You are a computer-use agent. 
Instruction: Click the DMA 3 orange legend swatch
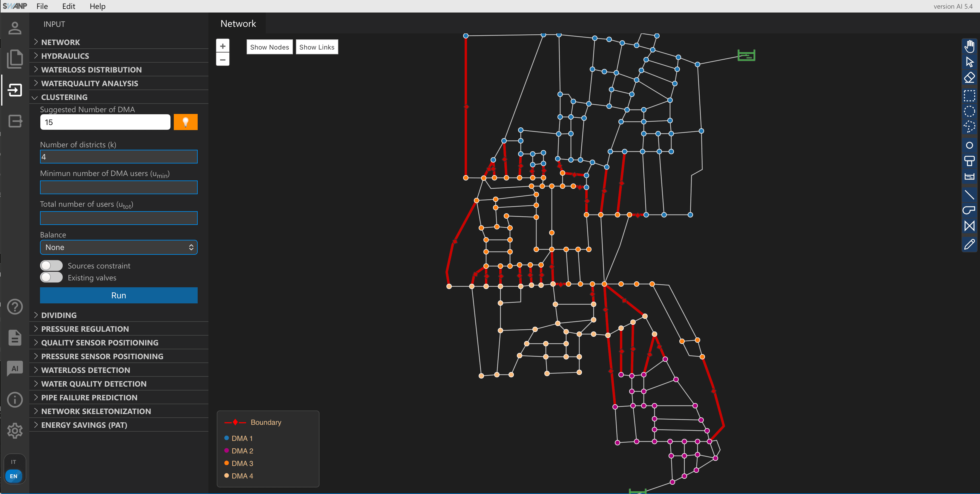pos(226,463)
